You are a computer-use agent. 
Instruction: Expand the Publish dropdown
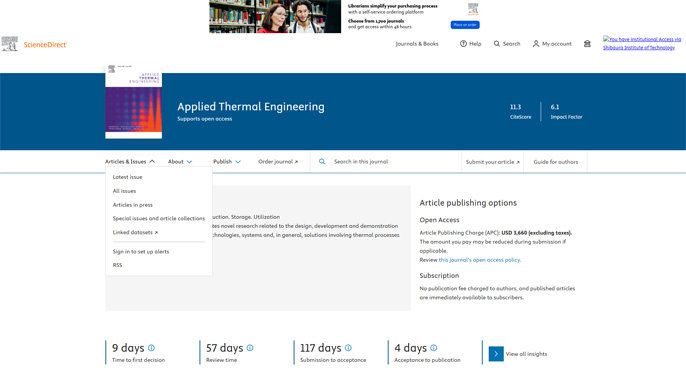(227, 161)
